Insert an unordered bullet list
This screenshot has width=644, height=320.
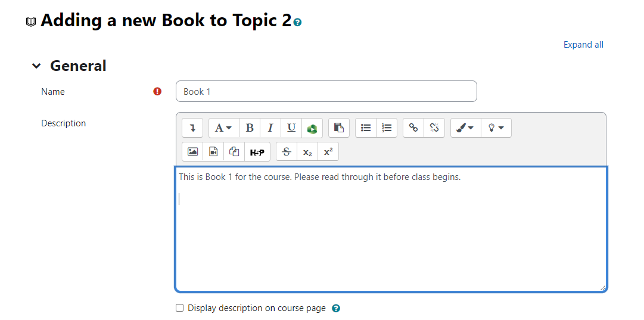coord(366,128)
